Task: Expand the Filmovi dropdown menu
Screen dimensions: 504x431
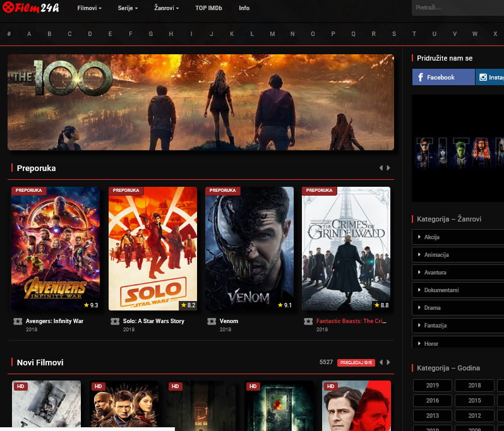Action: 89,8
